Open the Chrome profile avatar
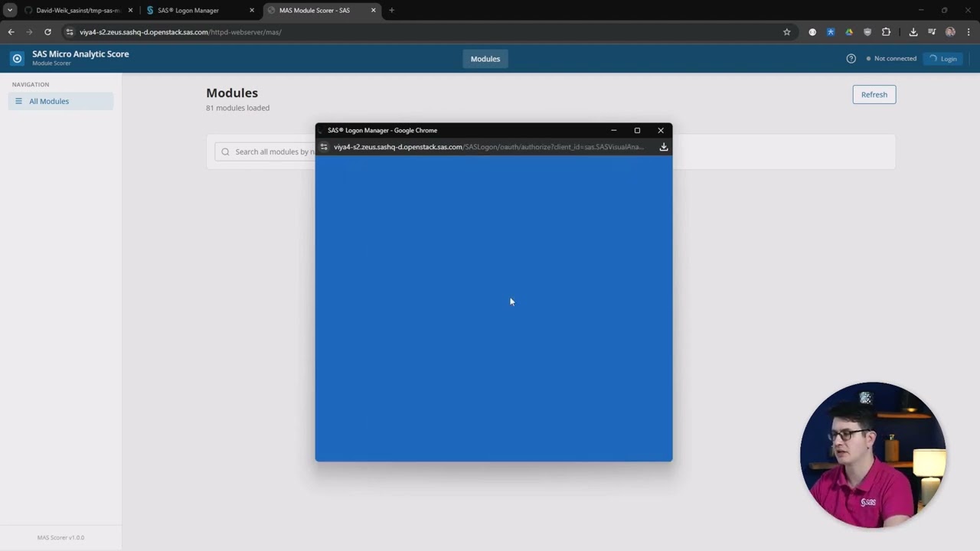980x551 pixels. point(950,32)
